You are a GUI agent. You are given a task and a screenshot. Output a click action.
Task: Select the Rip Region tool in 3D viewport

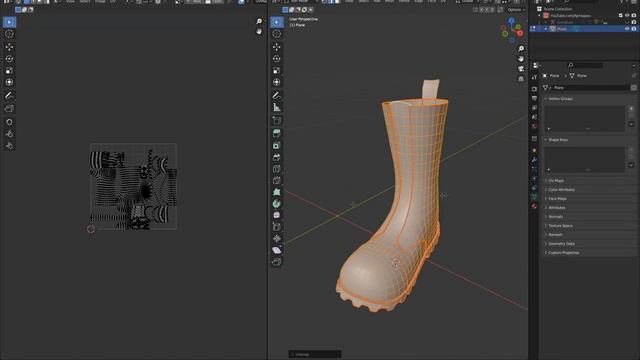277,262
